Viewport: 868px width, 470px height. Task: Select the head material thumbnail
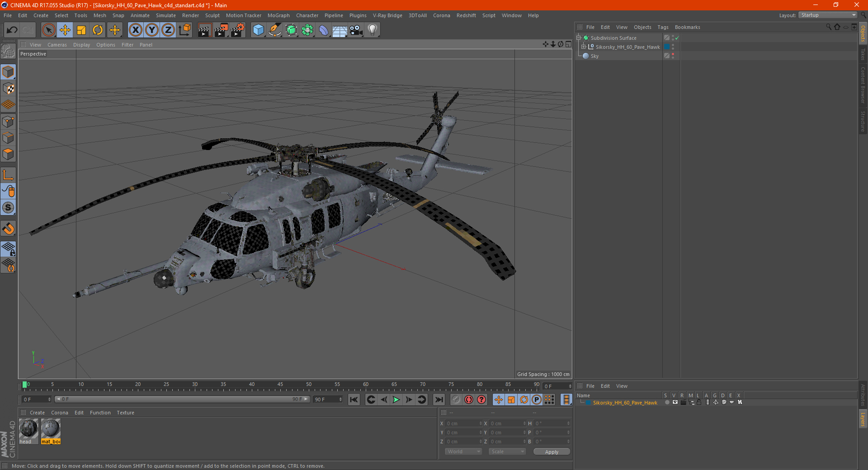[x=28, y=431]
